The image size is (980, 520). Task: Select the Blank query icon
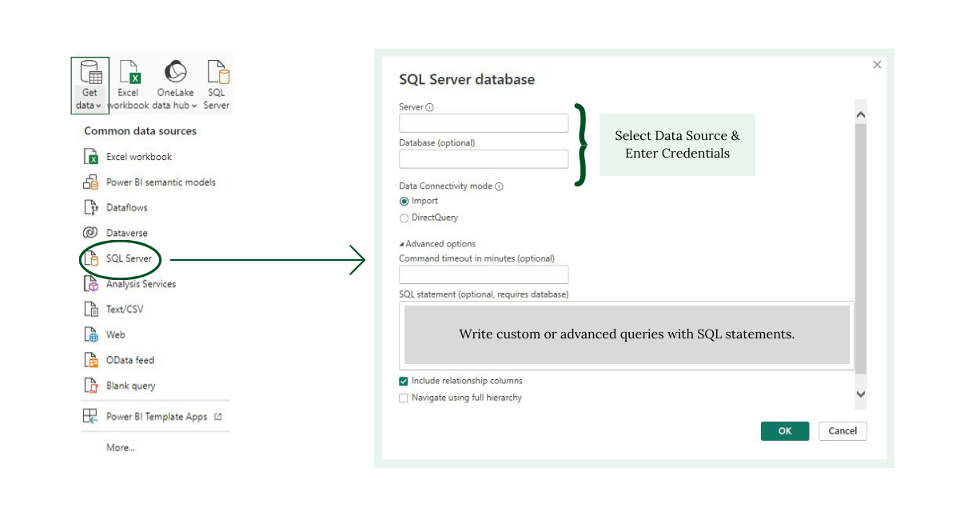[x=90, y=386]
